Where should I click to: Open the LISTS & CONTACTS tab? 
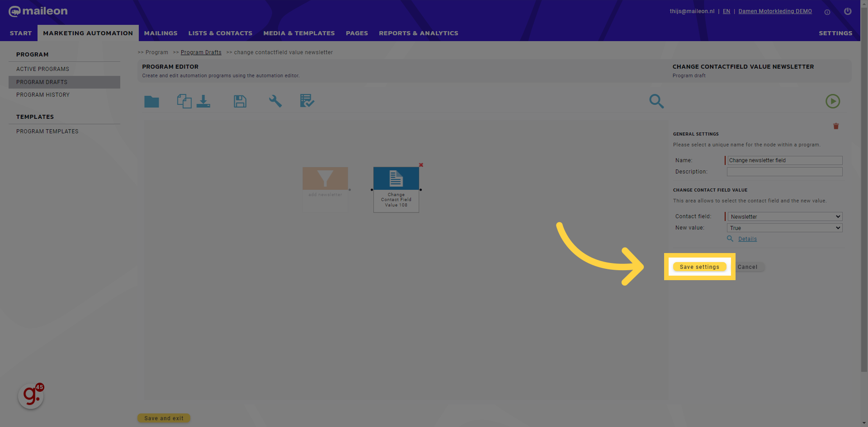[221, 33]
